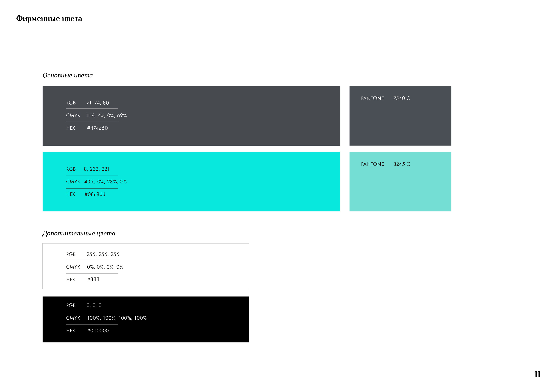554x392 pixels.
Task: Click the heading 'Фирменные цвета'
Action: pos(49,19)
